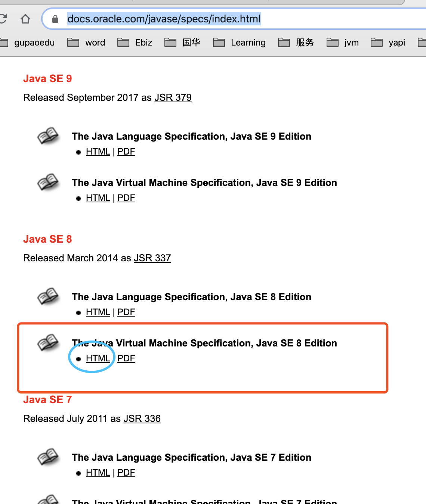The height and width of the screenshot is (504, 426).
Task: Click title 'The Java Language Specification, Java SE 7 Edition'
Action: coord(191,457)
